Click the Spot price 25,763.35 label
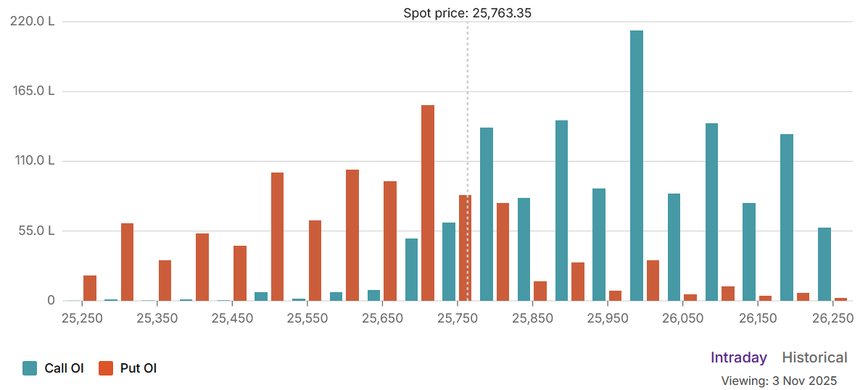 [468, 12]
